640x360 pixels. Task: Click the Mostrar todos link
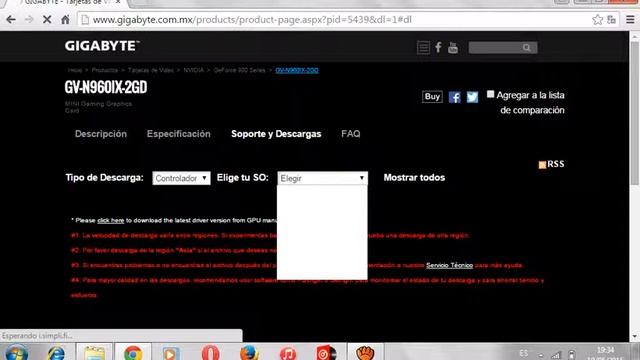click(x=414, y=178)
